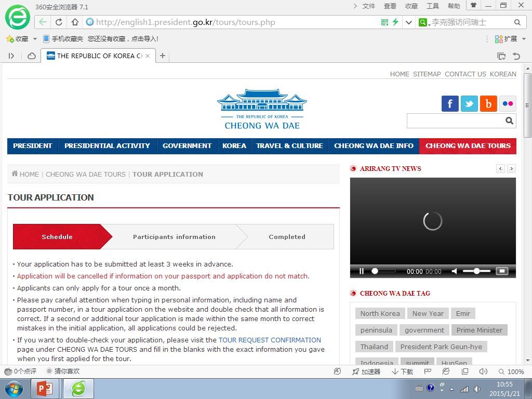Click the Cheong Wa Dae logo
The height and width of the screenshot is (399, 532).
tap(262, 109)
